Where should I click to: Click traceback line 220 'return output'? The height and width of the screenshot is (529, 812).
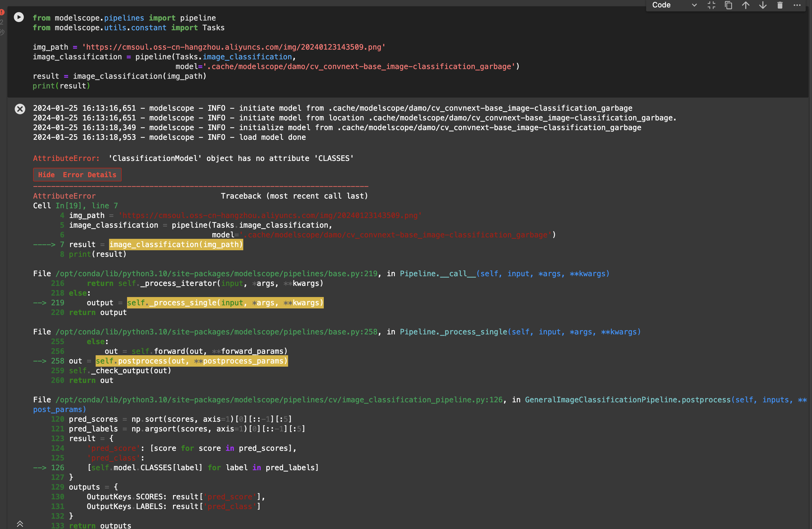point(98,312)
